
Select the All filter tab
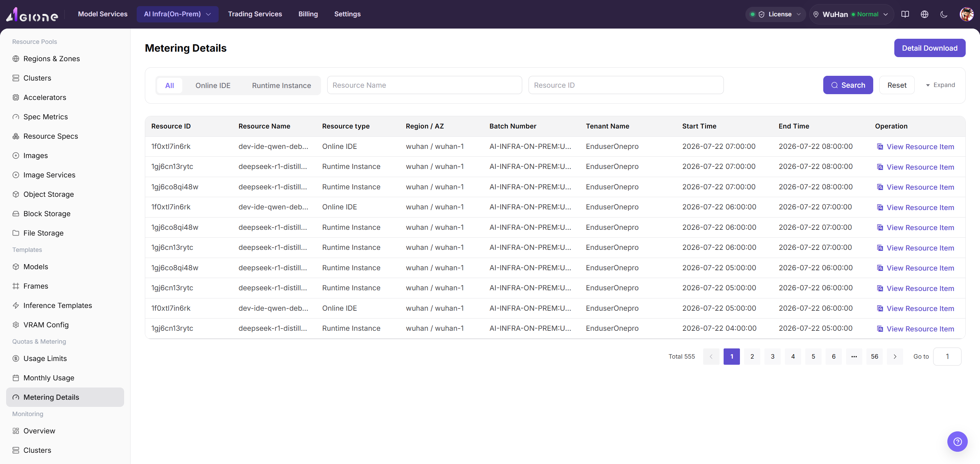[170, 86]
